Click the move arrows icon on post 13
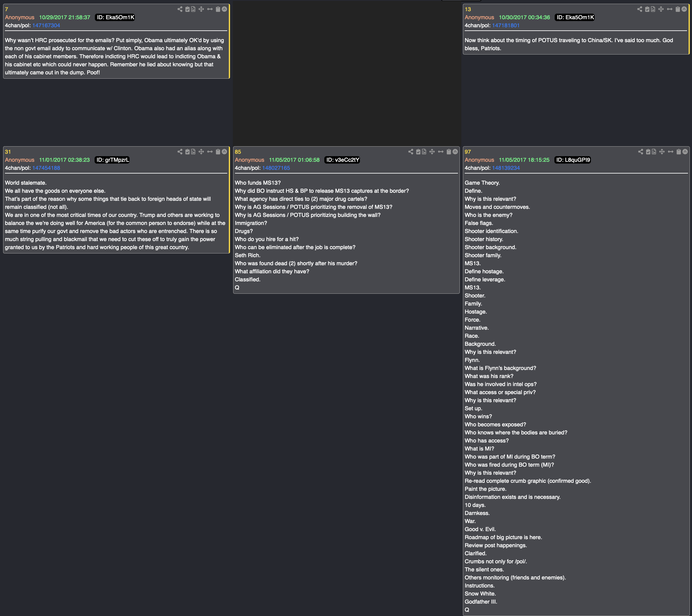 (661, 9)
